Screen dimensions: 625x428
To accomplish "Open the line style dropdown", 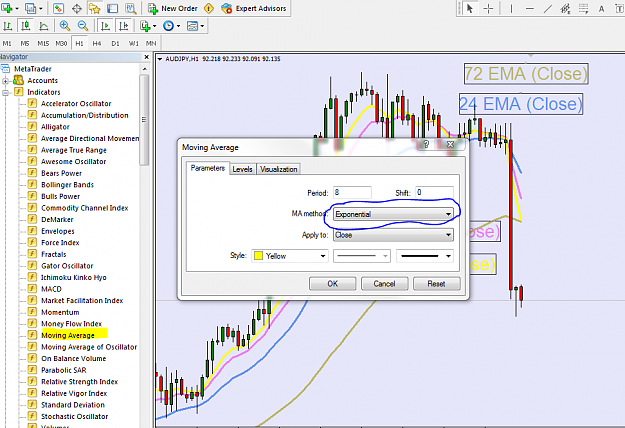I will click(x=362, y=256).
